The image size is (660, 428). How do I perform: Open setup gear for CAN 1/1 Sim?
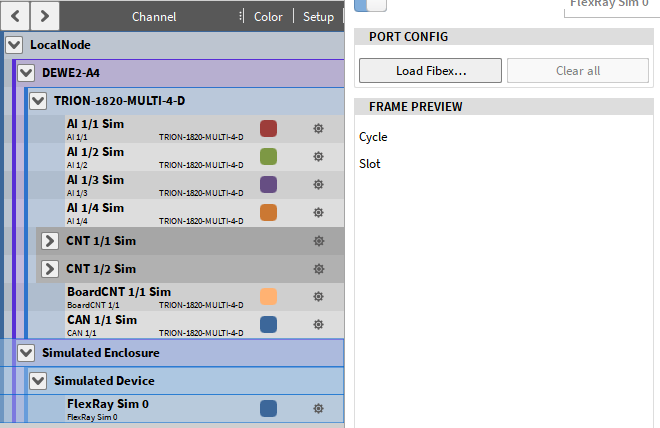(318, 325)
